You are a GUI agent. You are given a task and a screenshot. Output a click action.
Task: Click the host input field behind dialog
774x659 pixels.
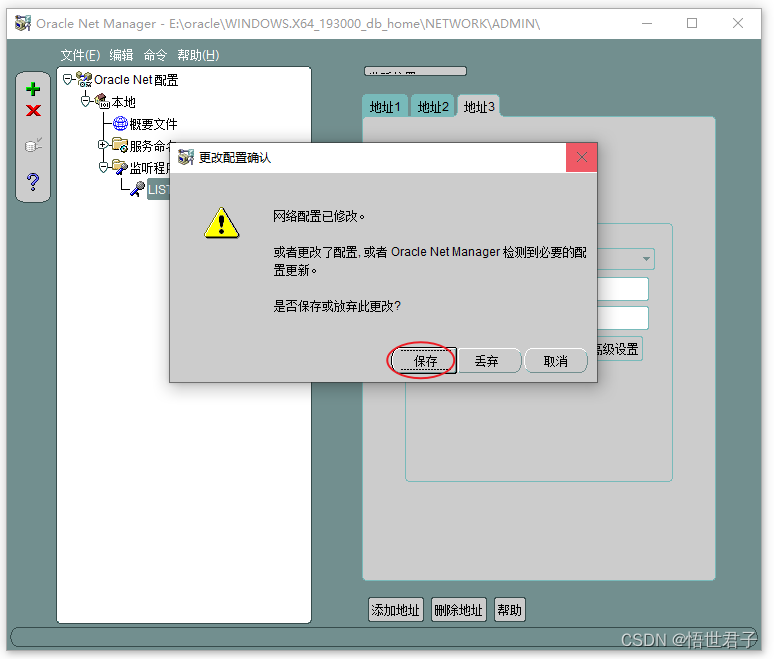coord(622,289)
